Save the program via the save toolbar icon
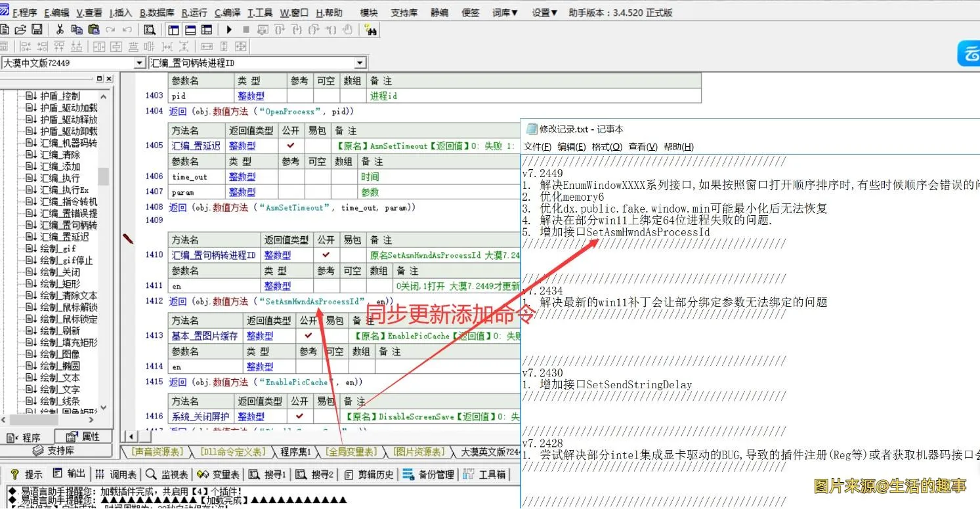 (x=38, y=29)
